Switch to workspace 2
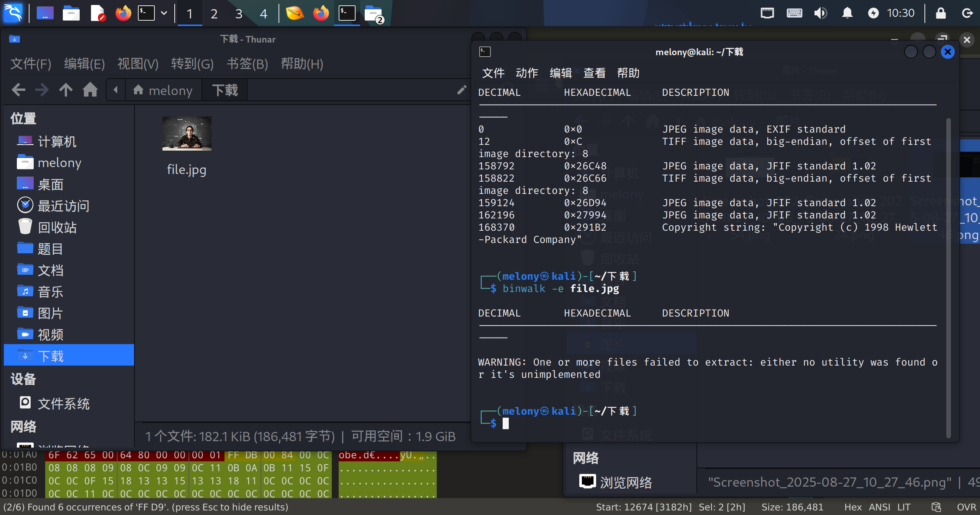The width and height of the screenshot is (980, 515). point(214,14)
